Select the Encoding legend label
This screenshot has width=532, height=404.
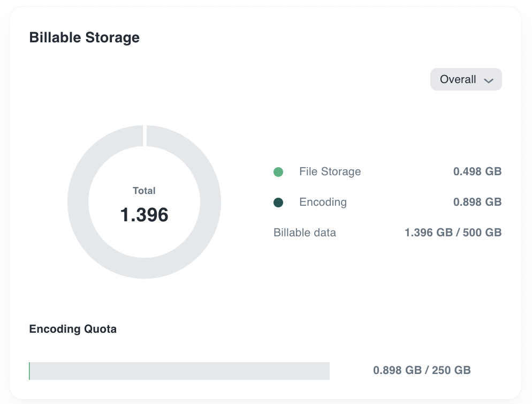[323, 203]
